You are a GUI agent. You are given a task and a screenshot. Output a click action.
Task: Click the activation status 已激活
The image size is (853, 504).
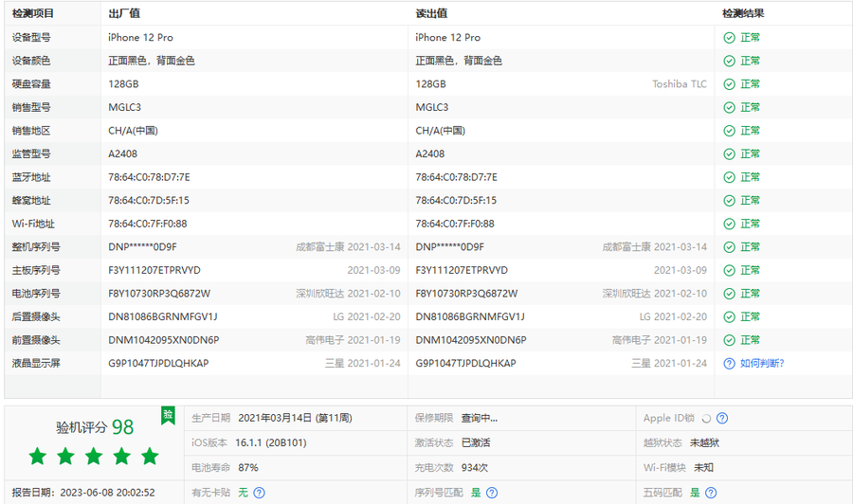[476, 442]
